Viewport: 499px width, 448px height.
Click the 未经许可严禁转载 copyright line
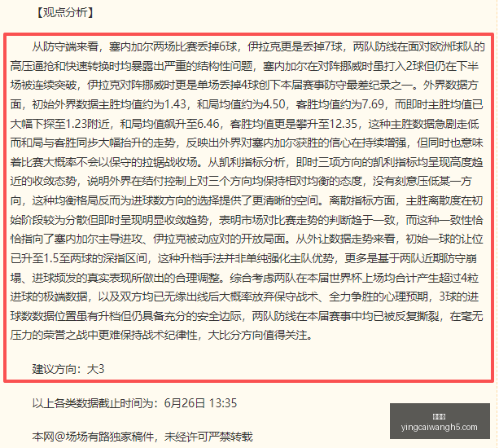point(142,437)
